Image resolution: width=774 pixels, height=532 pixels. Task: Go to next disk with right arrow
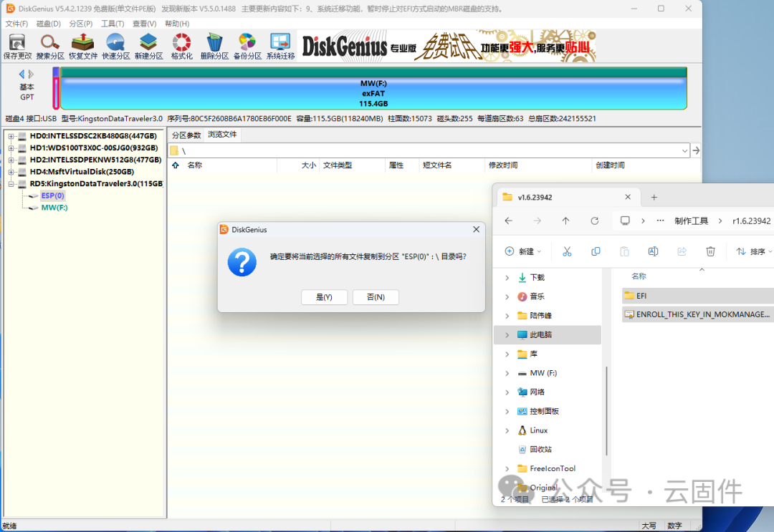pyautogui.click(x=31, y=74)
